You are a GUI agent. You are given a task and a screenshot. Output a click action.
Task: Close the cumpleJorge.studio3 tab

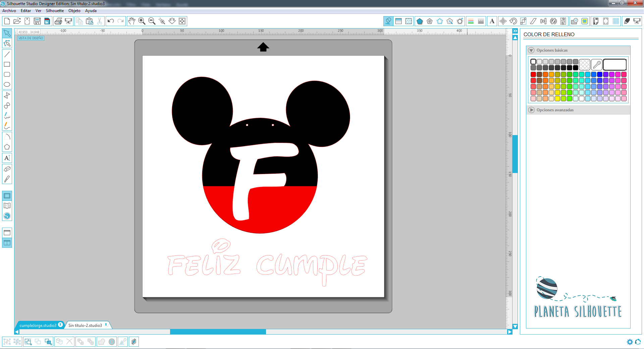[x=60, y=325]
